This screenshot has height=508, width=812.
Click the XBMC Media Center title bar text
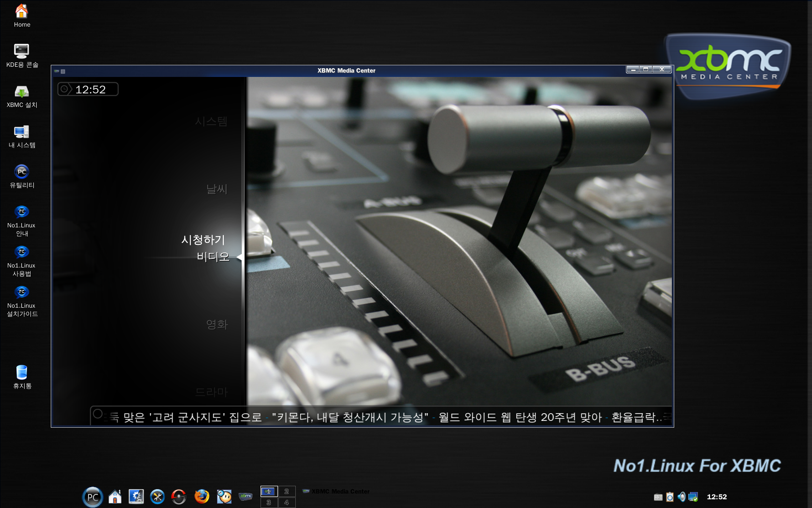coord(346,71)
